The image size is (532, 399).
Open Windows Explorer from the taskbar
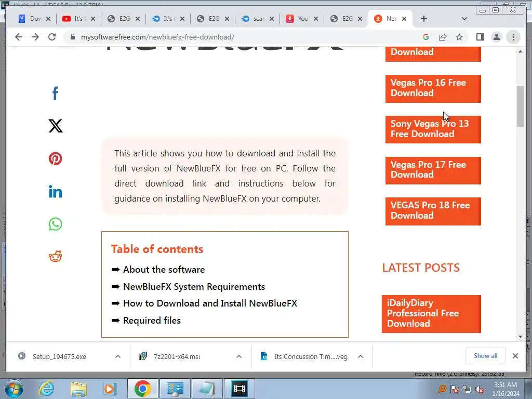(x=78, y=389)
